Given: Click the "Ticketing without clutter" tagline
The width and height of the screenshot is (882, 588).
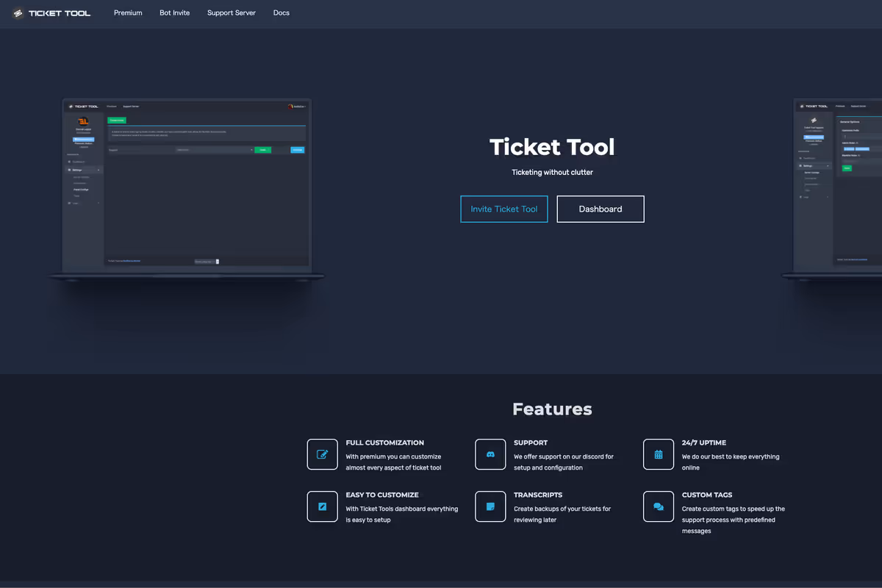Looking at the screenshot, I should click(x=552, y=173).
